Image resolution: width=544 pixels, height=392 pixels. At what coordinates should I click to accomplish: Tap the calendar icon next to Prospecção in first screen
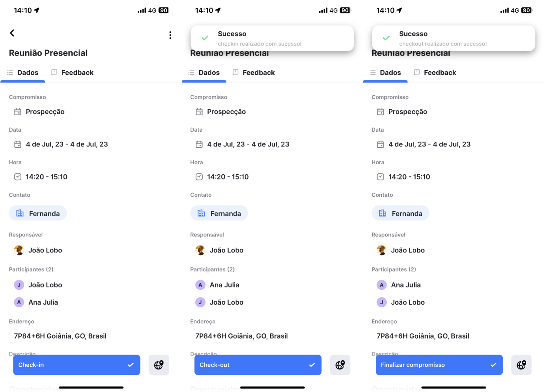pos(18,112)
